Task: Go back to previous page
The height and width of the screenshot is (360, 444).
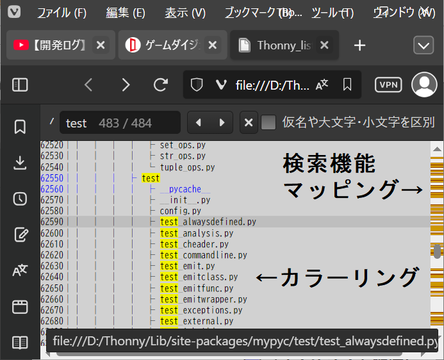Action: (88, 85)
